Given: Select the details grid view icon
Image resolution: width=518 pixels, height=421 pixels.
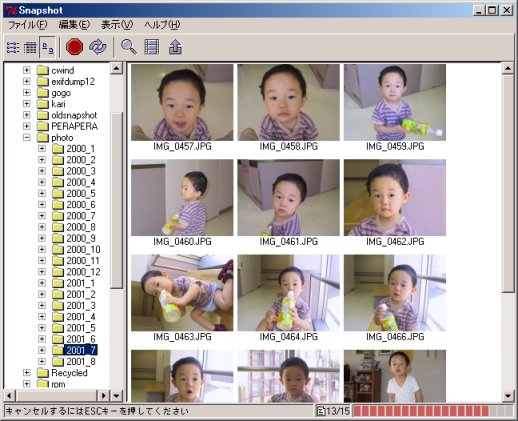Looking at the screenshot, I should click(30, 48).
